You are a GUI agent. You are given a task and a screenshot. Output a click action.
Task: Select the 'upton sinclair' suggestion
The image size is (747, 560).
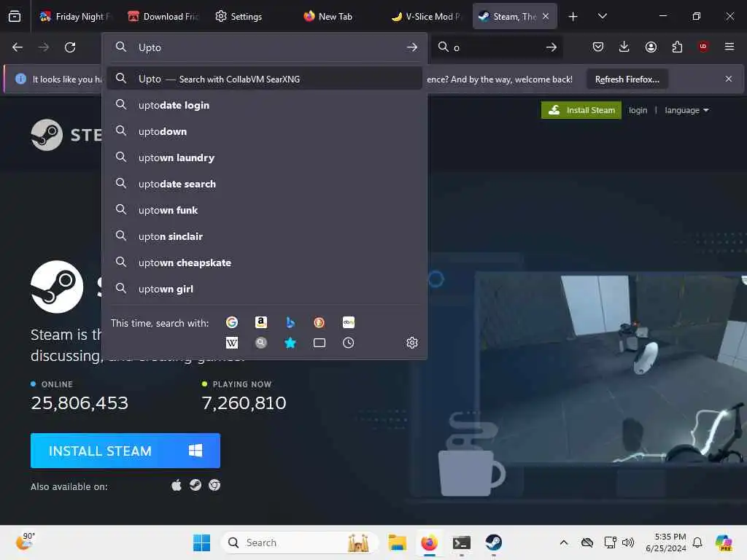(264, 236)
